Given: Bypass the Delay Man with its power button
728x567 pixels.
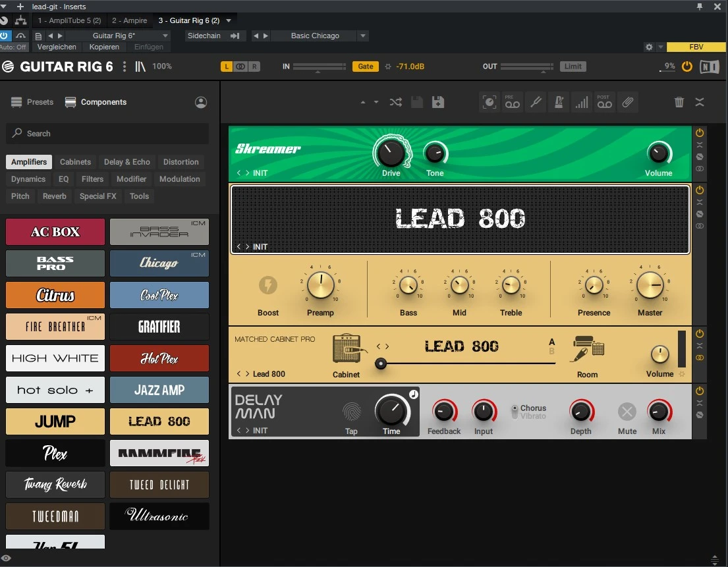Looking at the screenshot, I should point(700,391).
